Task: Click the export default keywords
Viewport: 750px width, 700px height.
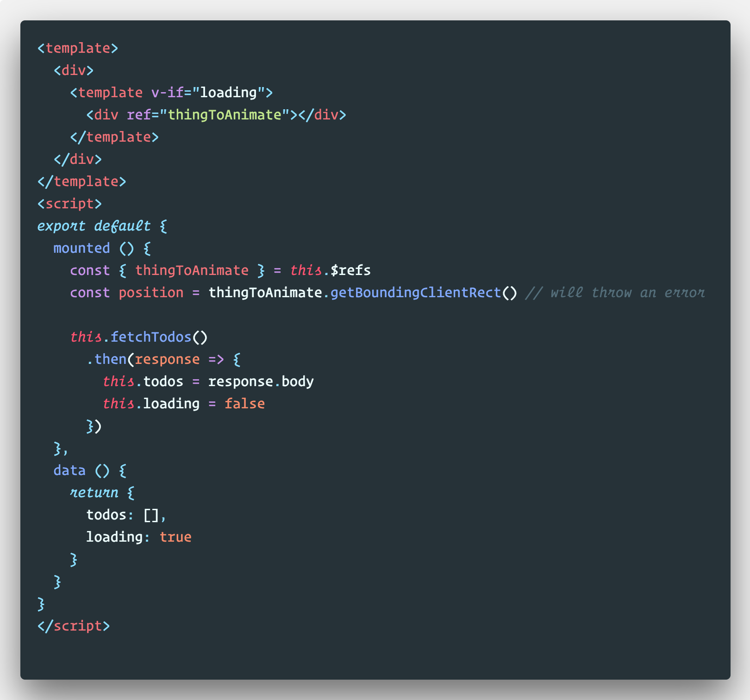Action: [94, 226]
